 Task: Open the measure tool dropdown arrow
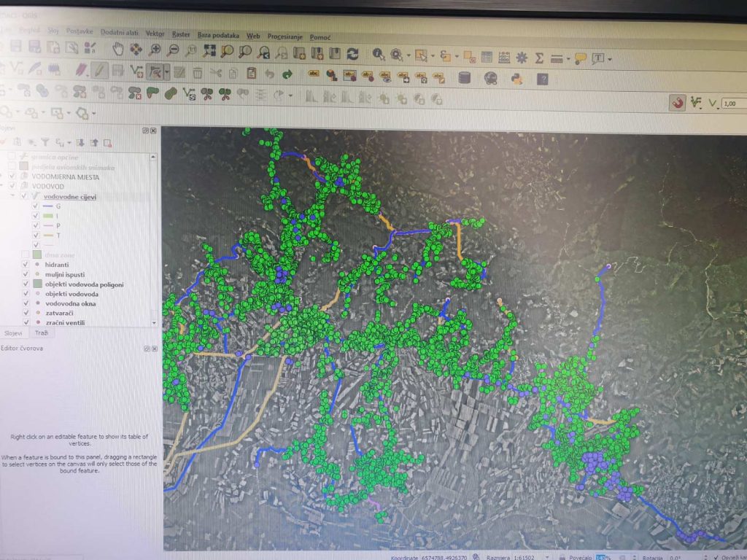[568, 59]
